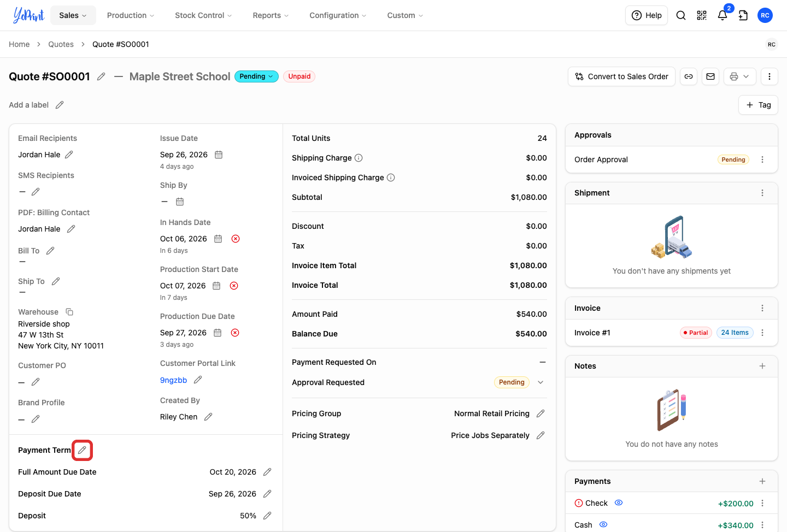Copy the Warehouse address
Viewport: 787px width, 532px height.
pos(69,312)
